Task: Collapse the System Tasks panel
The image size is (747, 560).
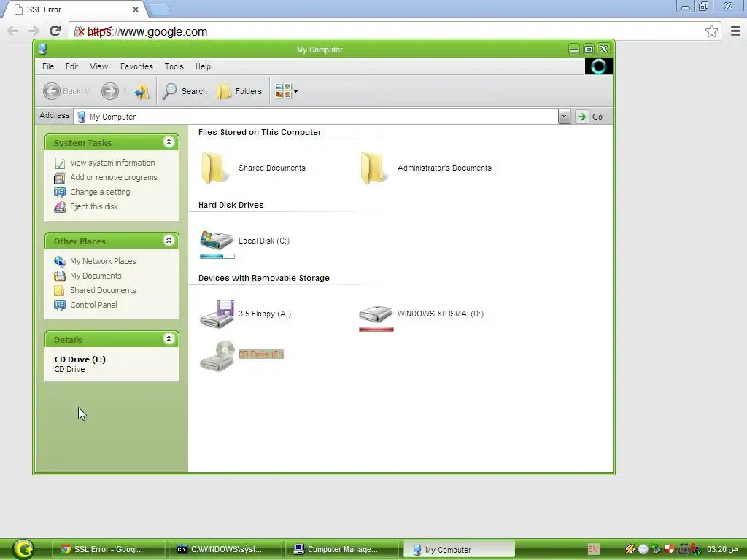Action: pos(169,142)
